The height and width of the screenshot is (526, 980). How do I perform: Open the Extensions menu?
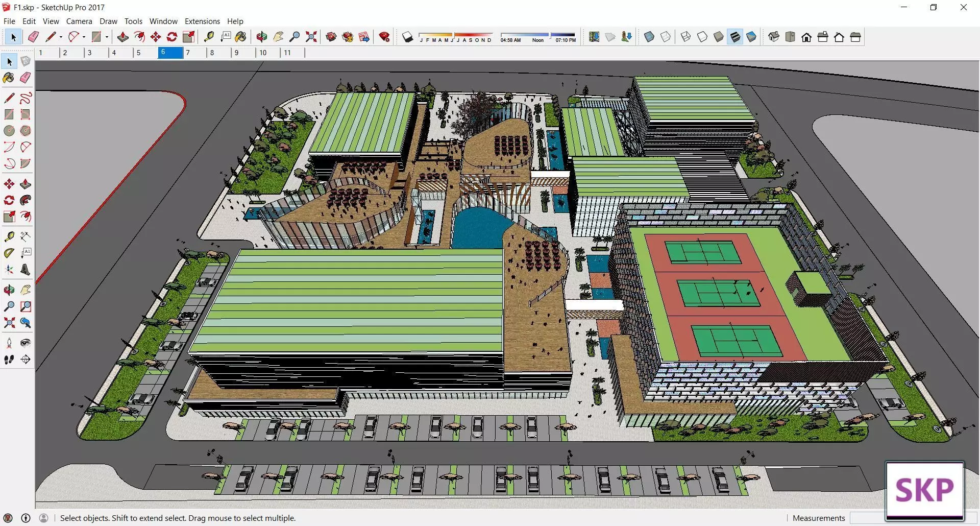[x=202, y=21]
